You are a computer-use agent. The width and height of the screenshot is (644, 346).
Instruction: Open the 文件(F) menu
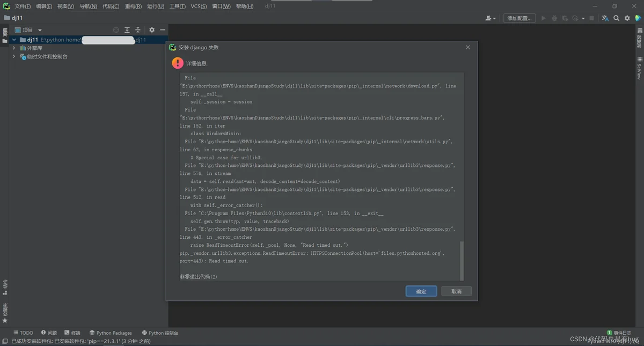tap(23, 6)
